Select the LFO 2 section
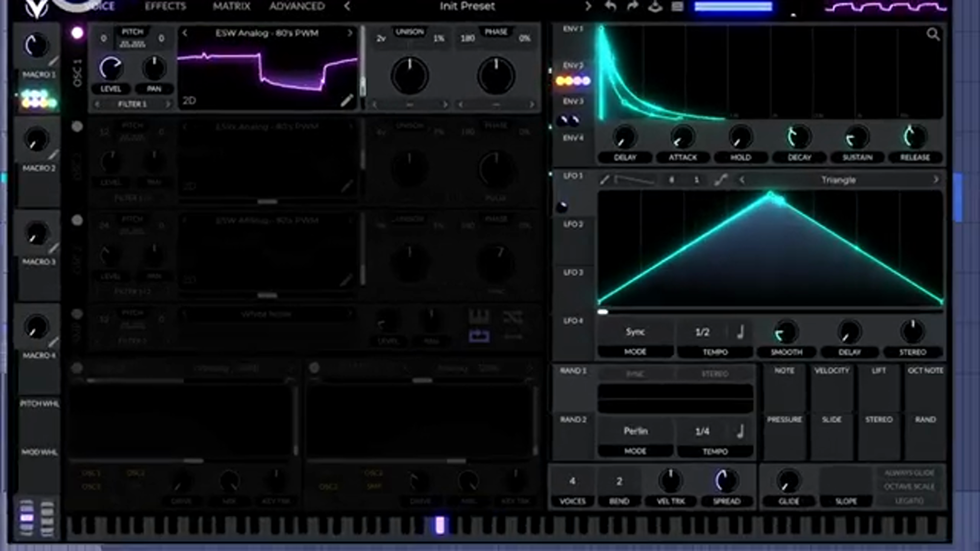This screenshot has width=980, height=551. [573, 224]
